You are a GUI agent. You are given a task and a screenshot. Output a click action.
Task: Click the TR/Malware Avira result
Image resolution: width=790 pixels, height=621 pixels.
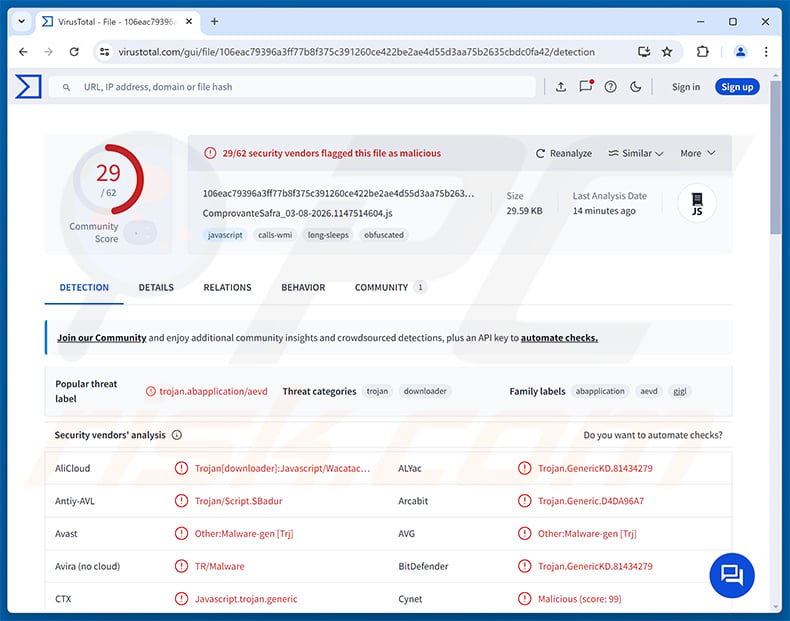click(220, 567)
